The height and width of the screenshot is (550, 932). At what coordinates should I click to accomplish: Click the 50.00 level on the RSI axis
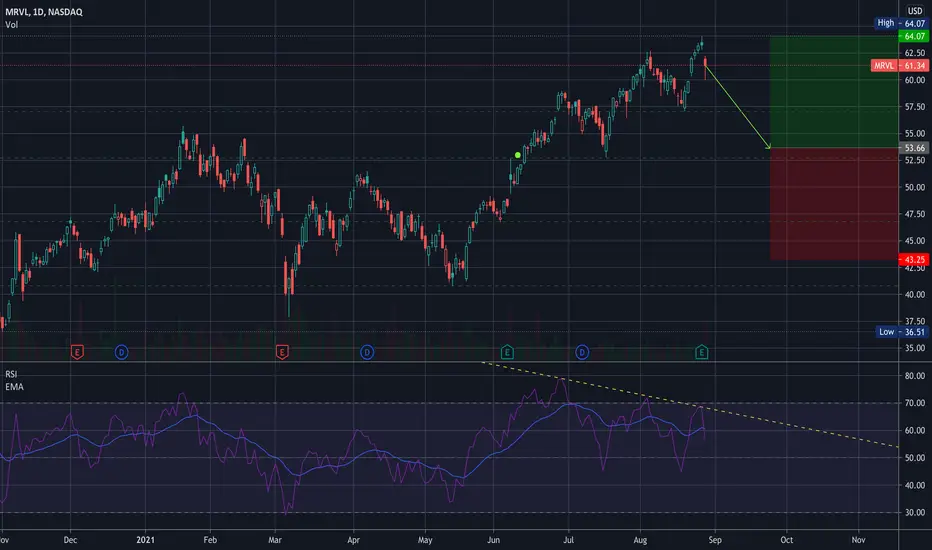point(914,458)
